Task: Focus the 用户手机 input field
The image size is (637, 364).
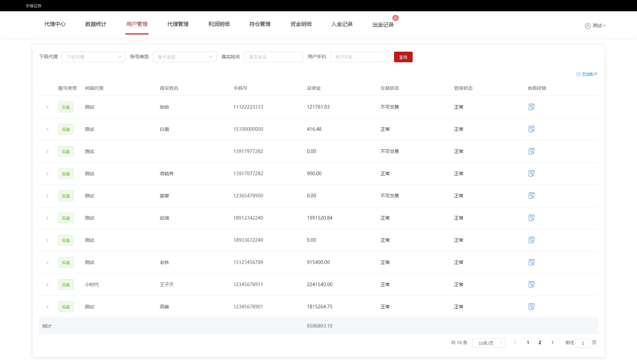Action: 359,57
